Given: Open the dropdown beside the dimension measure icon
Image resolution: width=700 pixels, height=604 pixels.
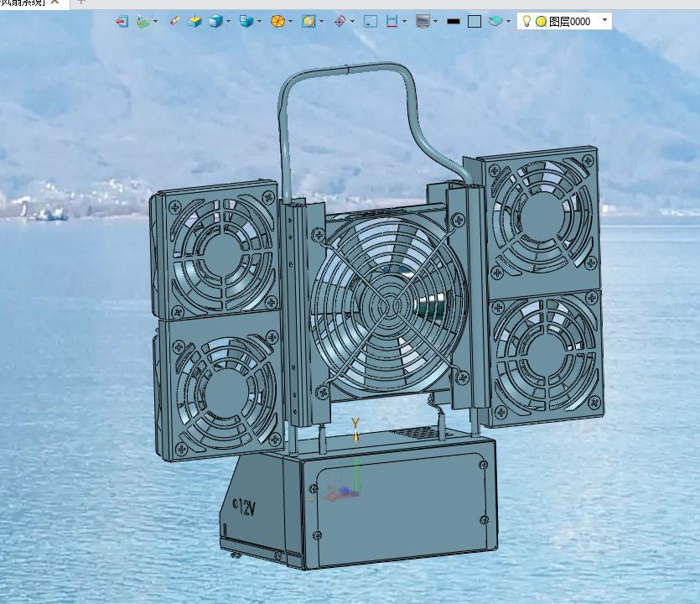Looking at the screenshot, I should point(404,21).
